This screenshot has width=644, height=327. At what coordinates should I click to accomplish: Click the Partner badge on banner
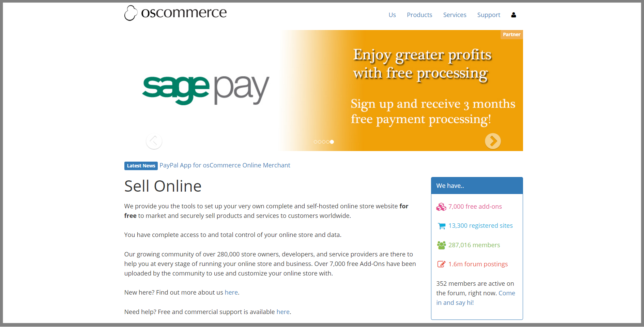(x=511, y=34)
